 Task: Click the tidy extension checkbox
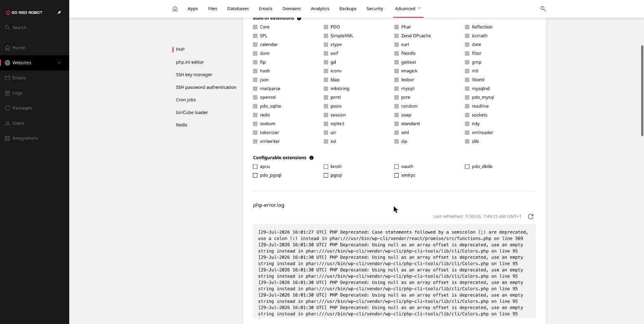pyautogui.click(x=467, y=124)
